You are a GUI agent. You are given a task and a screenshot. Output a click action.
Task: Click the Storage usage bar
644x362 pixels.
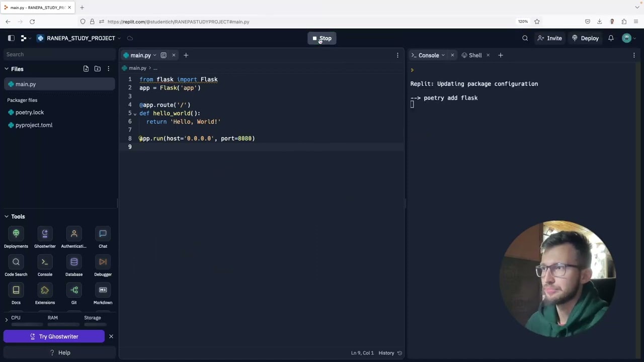coord(95,324)
